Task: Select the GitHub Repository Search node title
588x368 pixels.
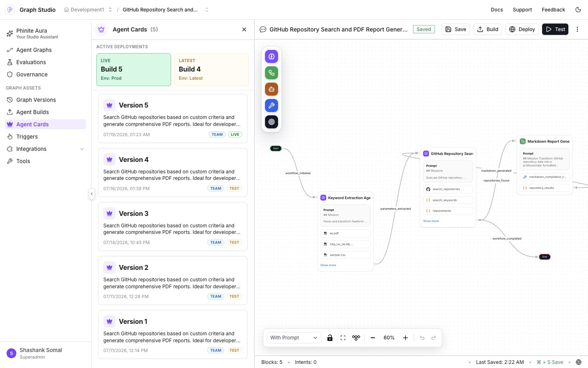Action: tap(452, 154)
